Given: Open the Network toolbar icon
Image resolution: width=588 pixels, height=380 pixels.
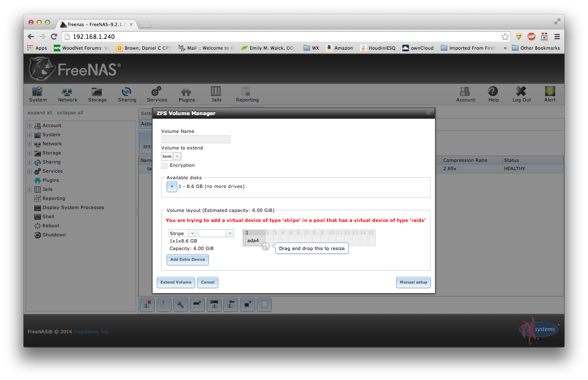Looking at the screenshot, I should (67, 94).
